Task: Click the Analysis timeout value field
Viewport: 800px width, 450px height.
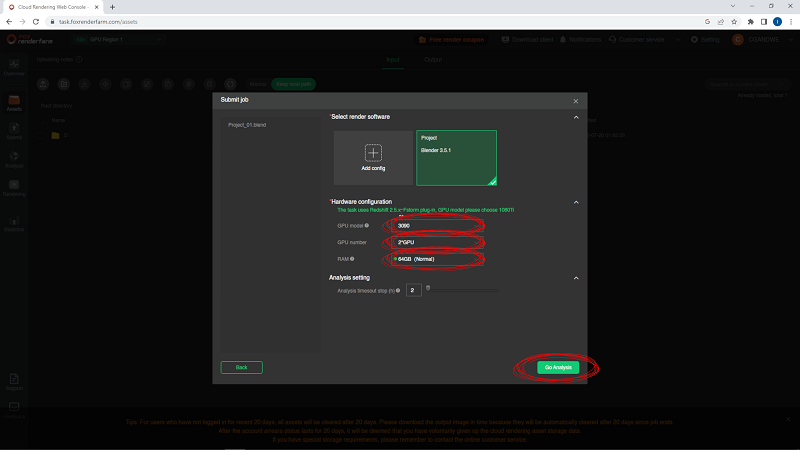Action: pos(413,290)
